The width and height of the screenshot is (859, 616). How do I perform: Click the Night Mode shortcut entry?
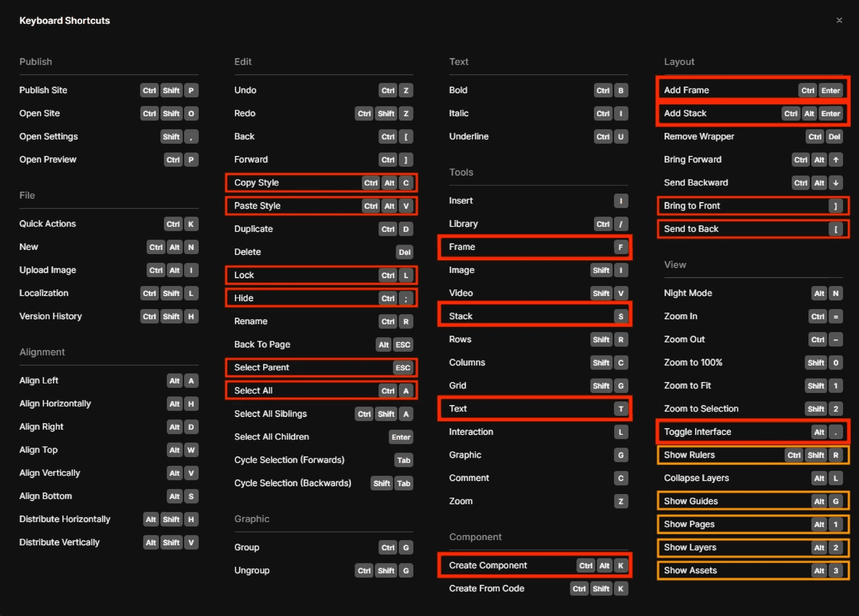click(688, 293)
